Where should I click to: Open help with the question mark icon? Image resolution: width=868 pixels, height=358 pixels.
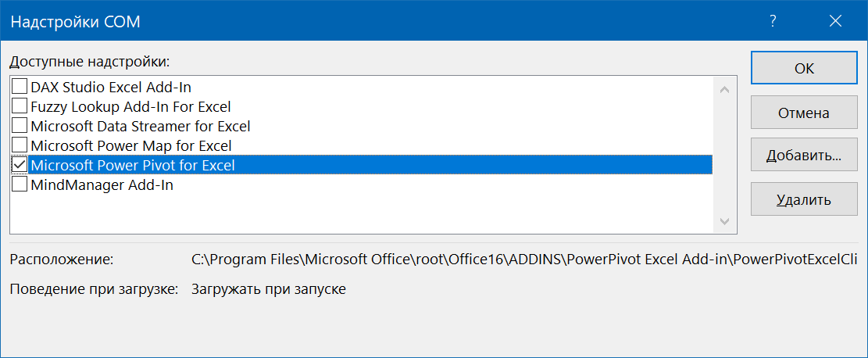pos(773,21)
